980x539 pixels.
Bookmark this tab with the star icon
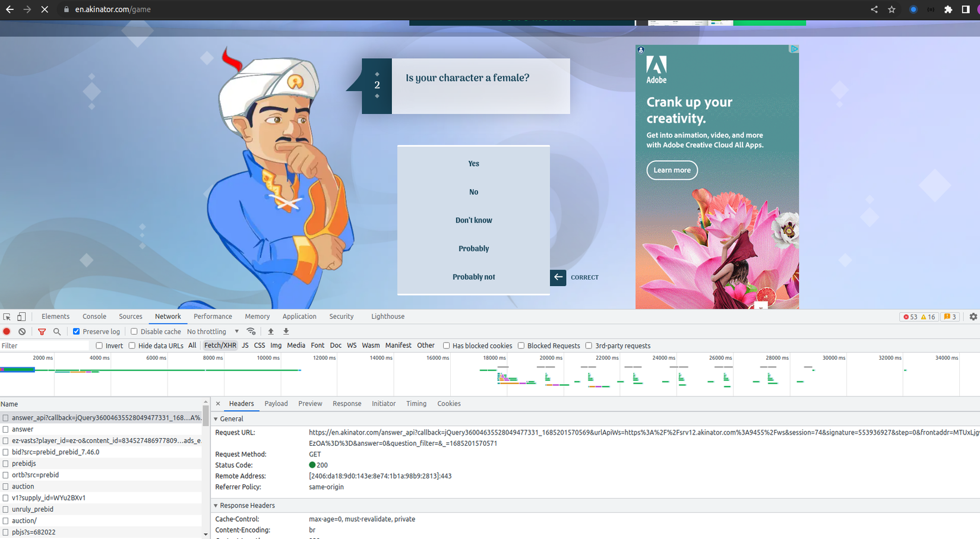[892, 9]
